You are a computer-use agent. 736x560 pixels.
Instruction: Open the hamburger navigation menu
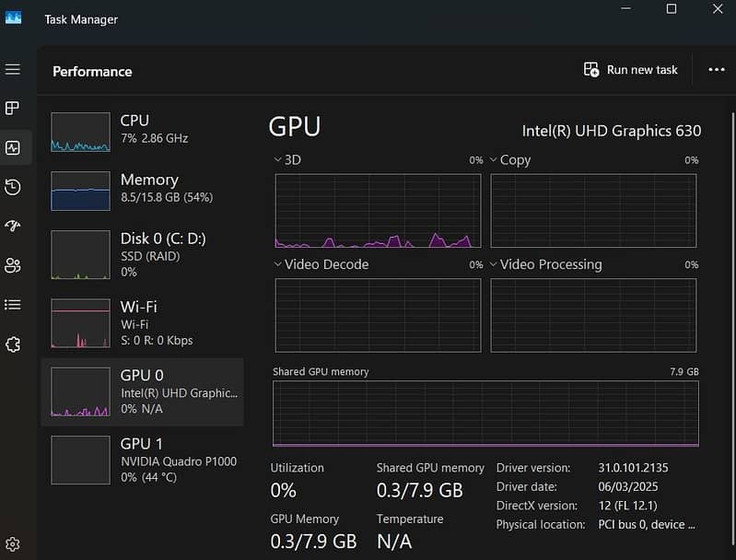click(13, 69)
